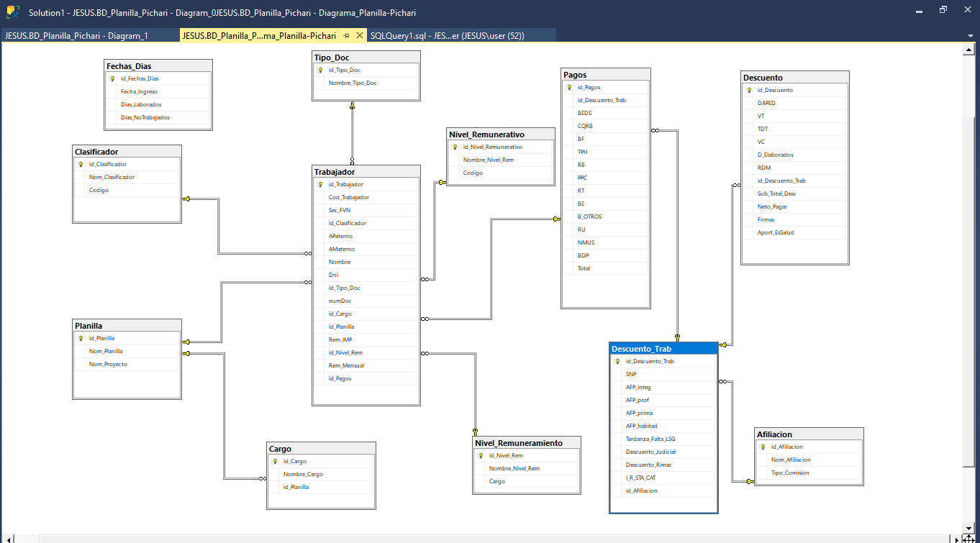Click the key icon next to id_Pagos
Viewport: 980px width, 543px height.
pos(569,88)
